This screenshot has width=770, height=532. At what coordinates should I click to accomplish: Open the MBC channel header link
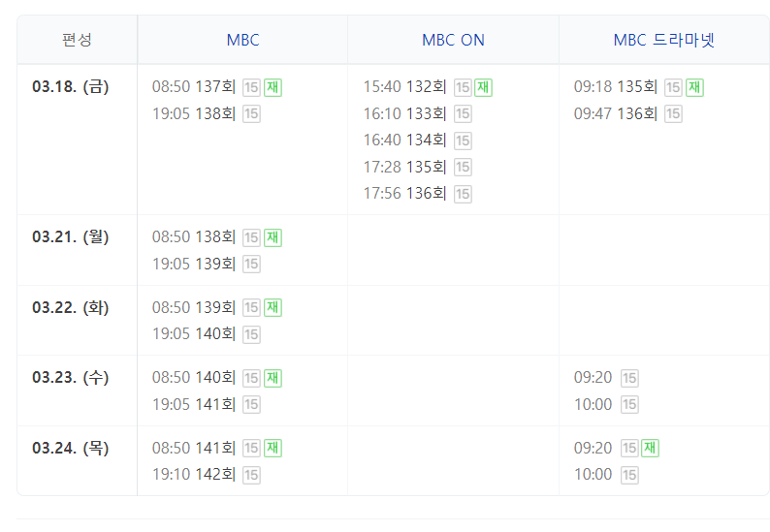coord(242,40)
